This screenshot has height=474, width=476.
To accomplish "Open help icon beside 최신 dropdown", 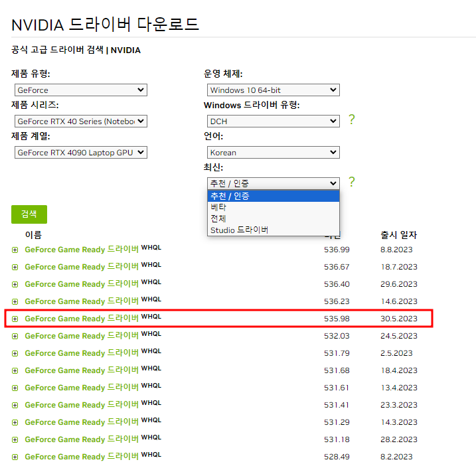I will click(352, 182).
